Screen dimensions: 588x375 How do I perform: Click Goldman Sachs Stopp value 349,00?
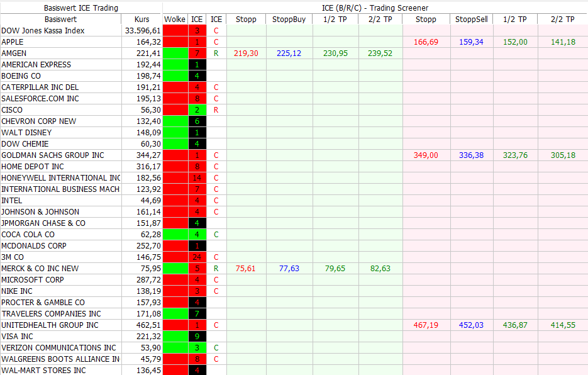(426, 155)
